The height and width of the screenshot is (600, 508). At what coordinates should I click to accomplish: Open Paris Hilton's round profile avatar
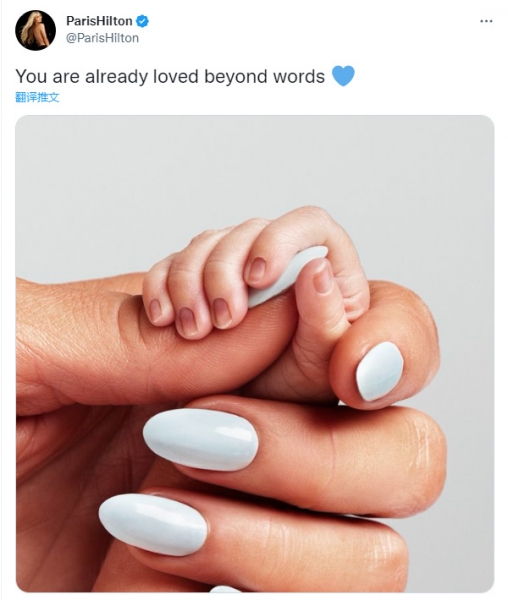(35, 30)
